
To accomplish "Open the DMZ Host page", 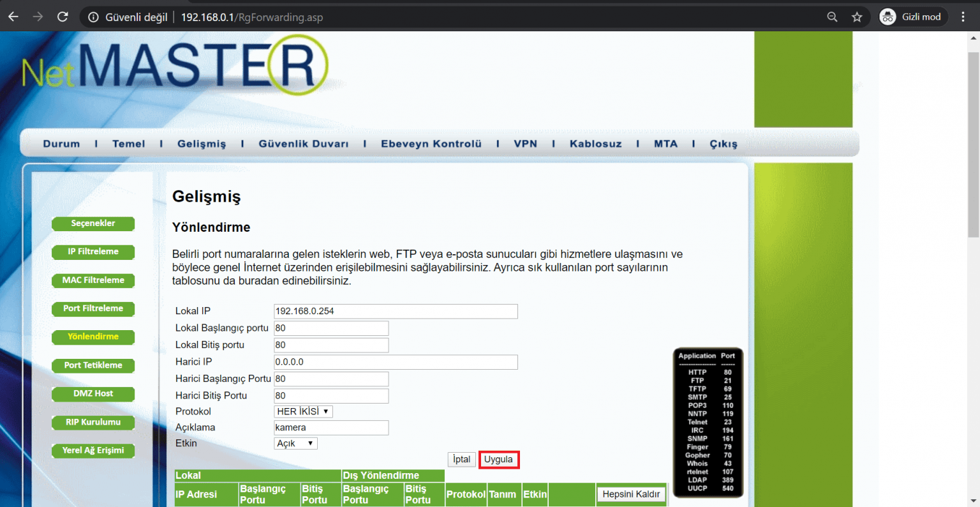I will [x=93, y=394].
